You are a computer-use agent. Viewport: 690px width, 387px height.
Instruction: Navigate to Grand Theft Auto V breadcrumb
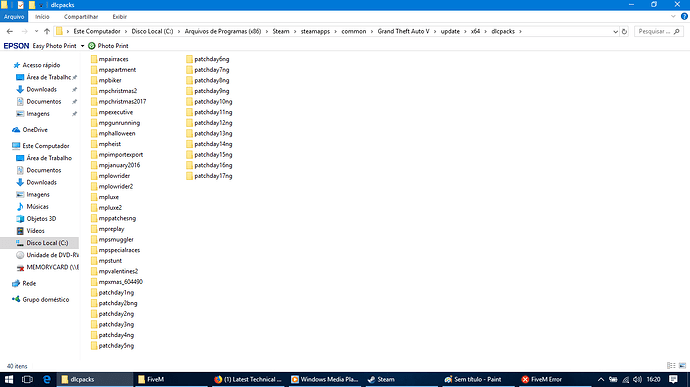point(403,31)
